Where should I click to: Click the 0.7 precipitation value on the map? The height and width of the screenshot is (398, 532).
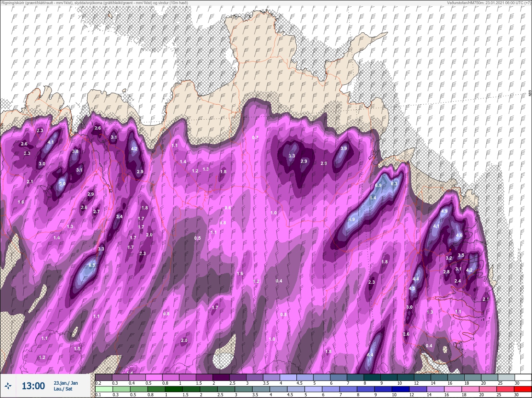tap(255, 138)
